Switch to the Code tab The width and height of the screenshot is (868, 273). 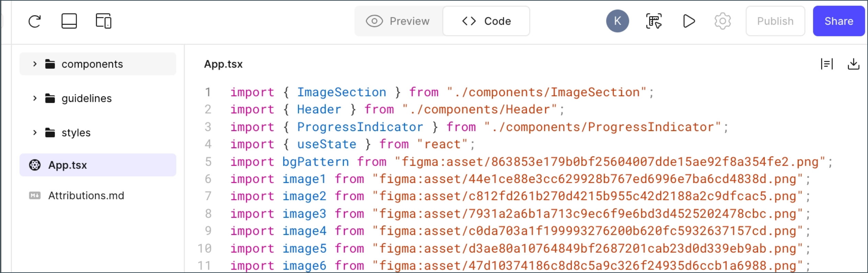(486, 21)
